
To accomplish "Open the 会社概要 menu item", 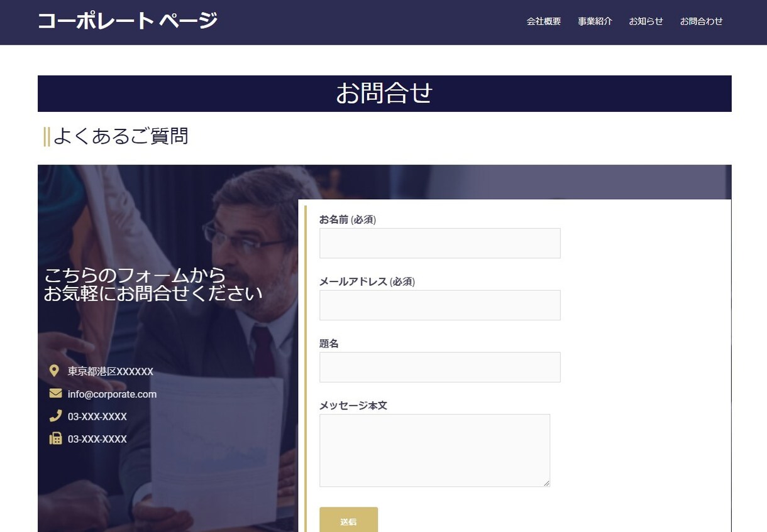I will point(544,21).
